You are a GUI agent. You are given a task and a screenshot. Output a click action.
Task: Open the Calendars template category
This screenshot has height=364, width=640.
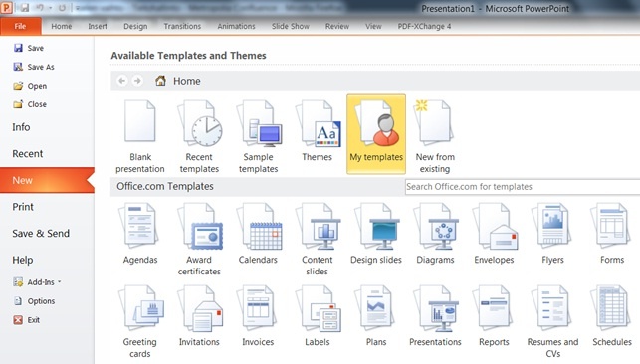coord(258,234)
